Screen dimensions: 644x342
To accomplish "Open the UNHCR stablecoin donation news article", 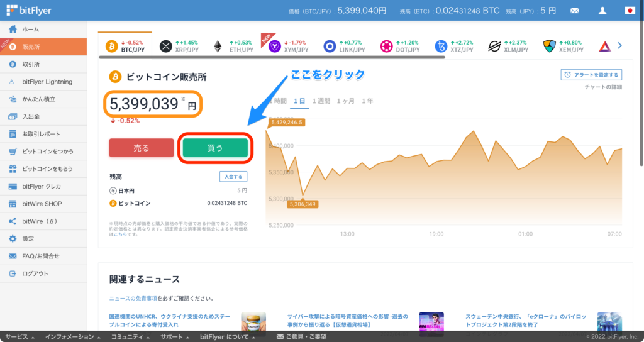I will click(170, 320).
